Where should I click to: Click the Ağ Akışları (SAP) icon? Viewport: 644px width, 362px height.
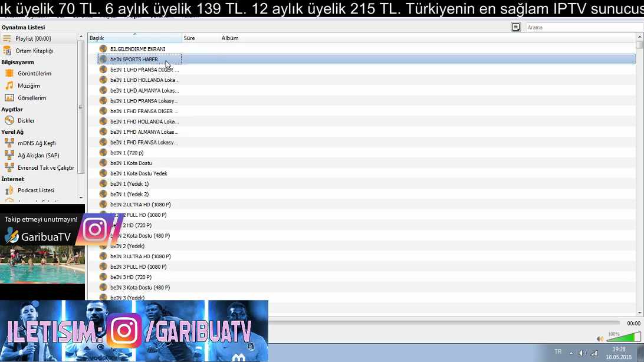coord(9,156)
